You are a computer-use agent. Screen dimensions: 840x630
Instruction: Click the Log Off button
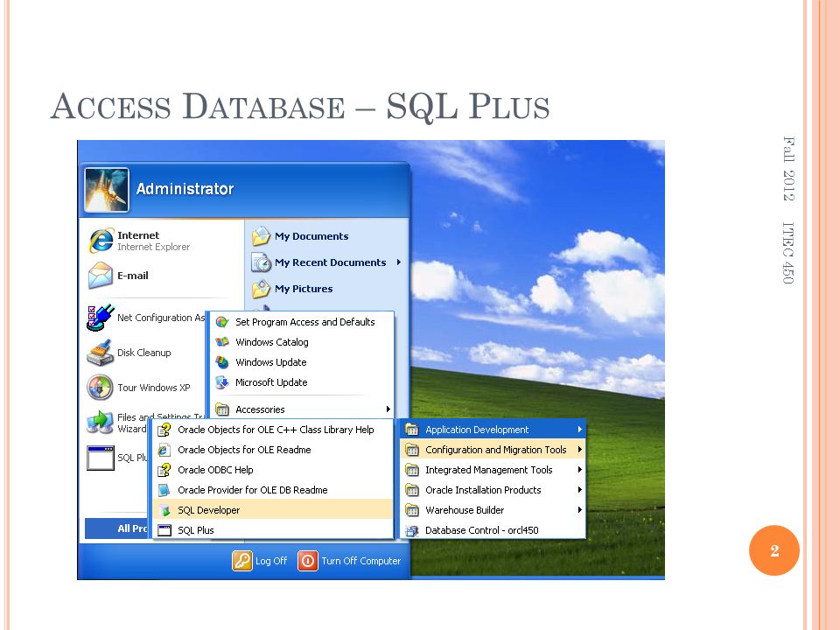[x=261, y=561]
